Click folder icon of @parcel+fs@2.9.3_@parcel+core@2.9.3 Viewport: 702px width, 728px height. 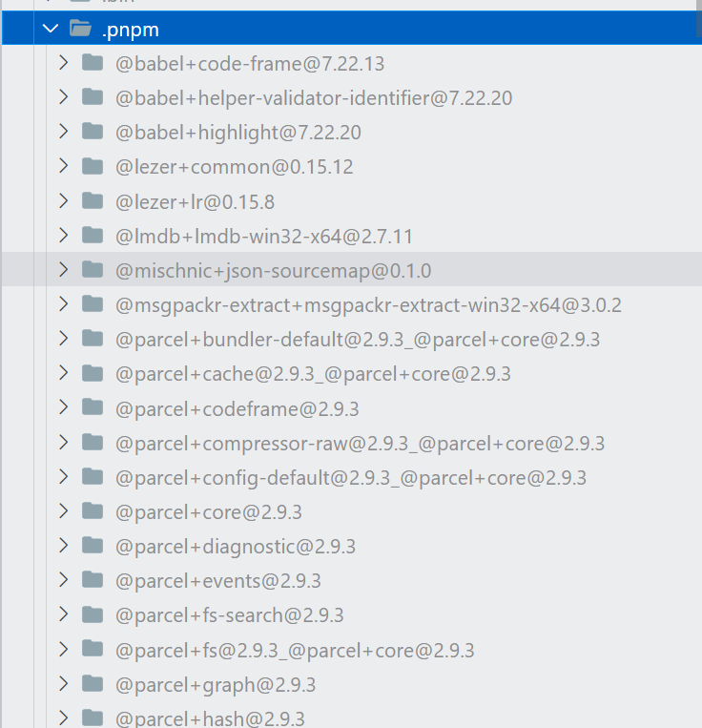[93, 649]
